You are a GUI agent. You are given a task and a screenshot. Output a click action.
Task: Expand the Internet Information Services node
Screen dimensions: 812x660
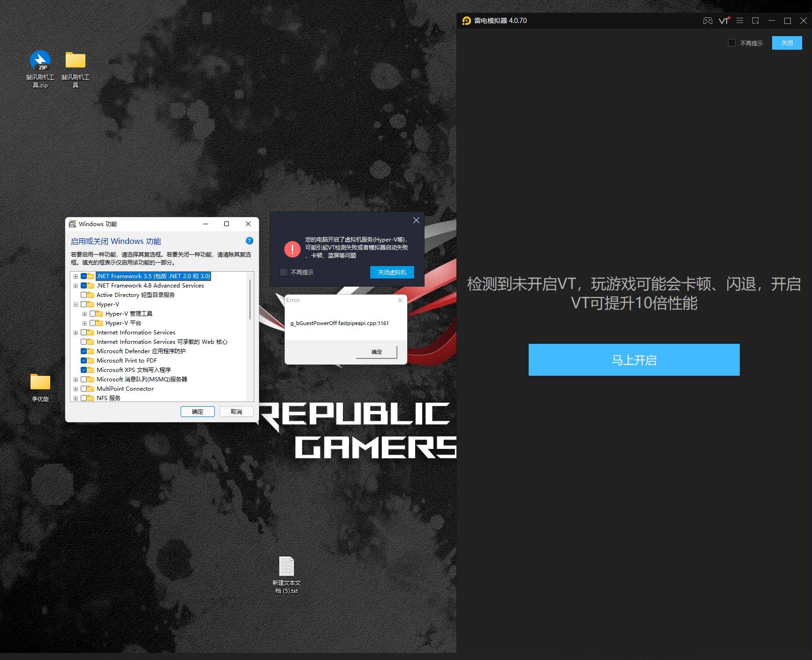(x=76, y=333)
